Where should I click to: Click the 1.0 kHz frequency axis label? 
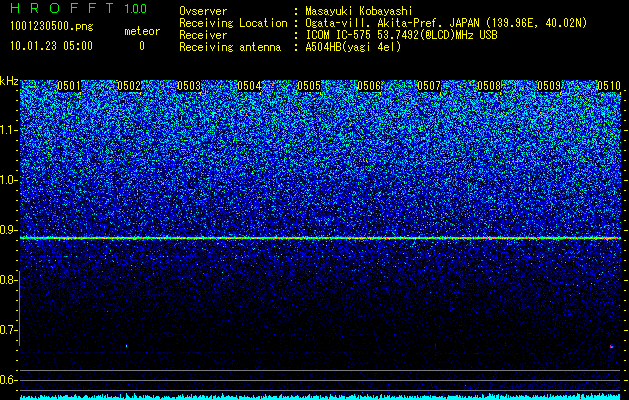tap(7, 180)
